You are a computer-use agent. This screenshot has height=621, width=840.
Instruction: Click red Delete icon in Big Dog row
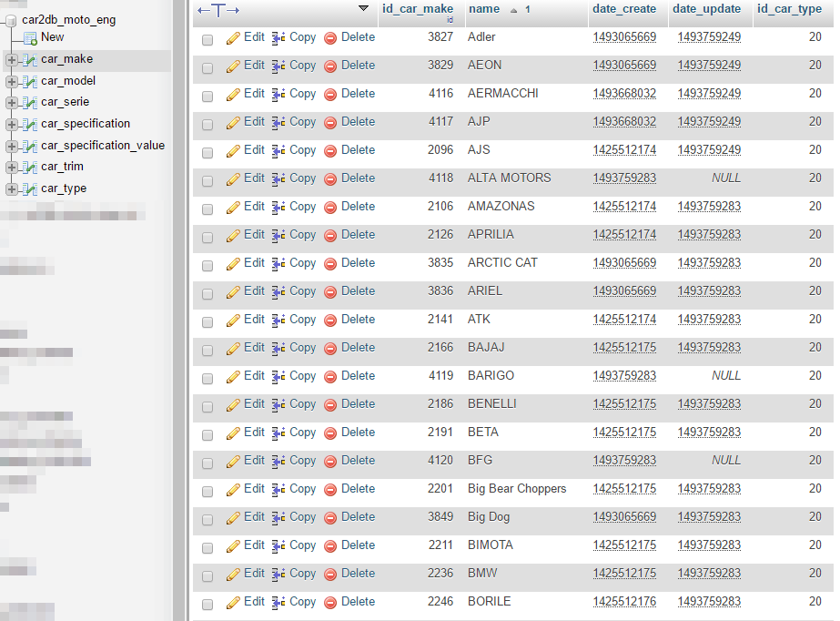(x=330, y=517)
